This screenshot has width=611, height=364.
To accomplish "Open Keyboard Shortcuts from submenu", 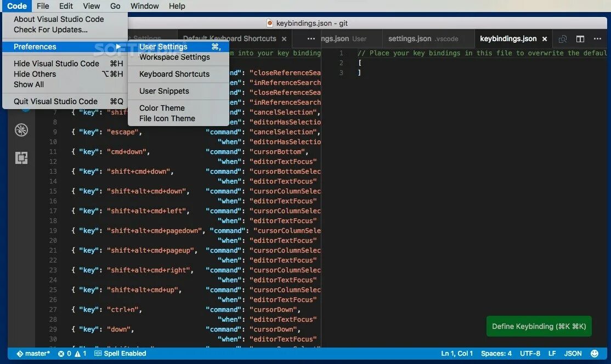I will [178, 74].
